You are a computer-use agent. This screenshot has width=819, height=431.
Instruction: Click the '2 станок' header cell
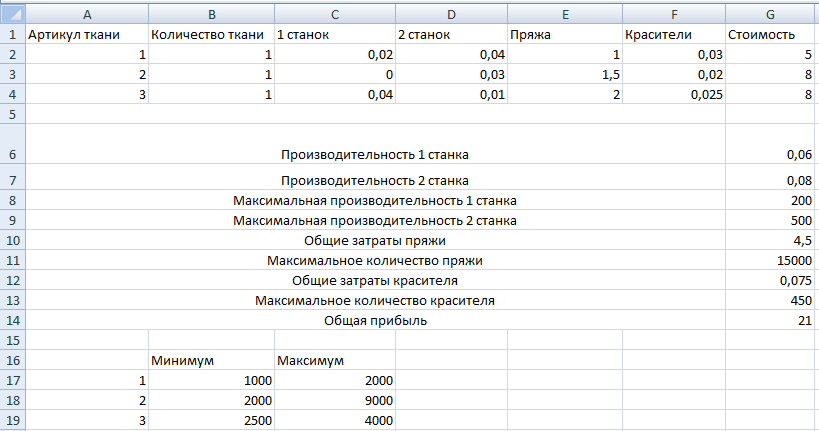pyautogui.click(x=451, y=34)
